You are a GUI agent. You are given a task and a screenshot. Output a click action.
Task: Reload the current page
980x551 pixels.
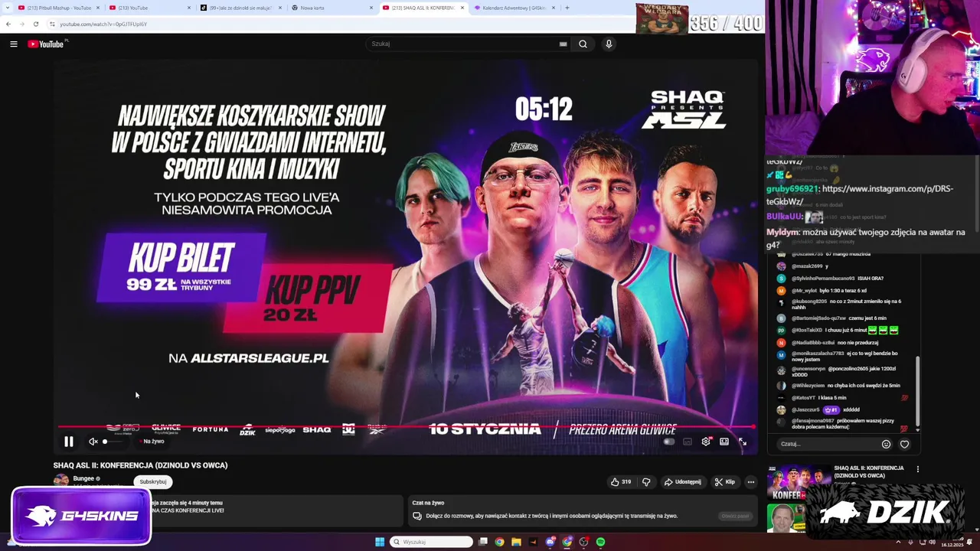pyautogui.click(x=36, y=24)
